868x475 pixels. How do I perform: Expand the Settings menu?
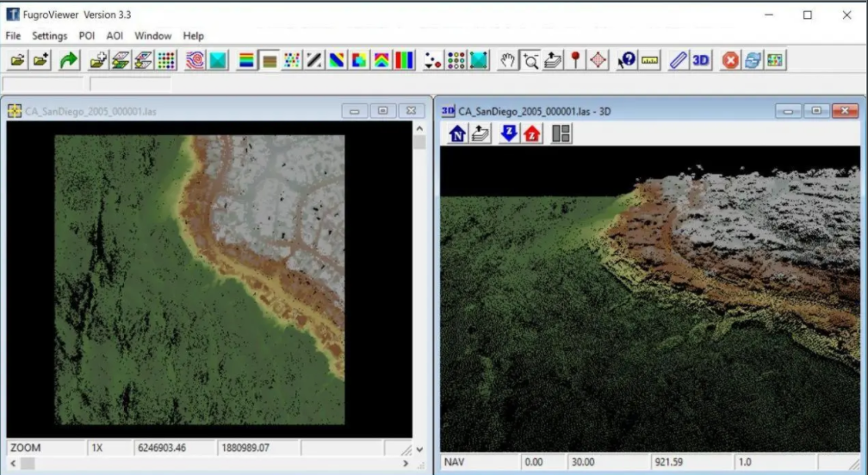pyautogui.click(x=49, y=36)
